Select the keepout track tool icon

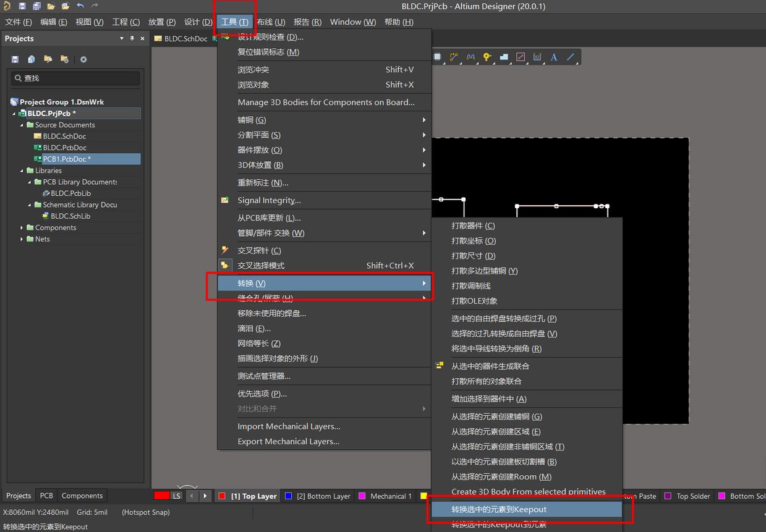[521, 57]
